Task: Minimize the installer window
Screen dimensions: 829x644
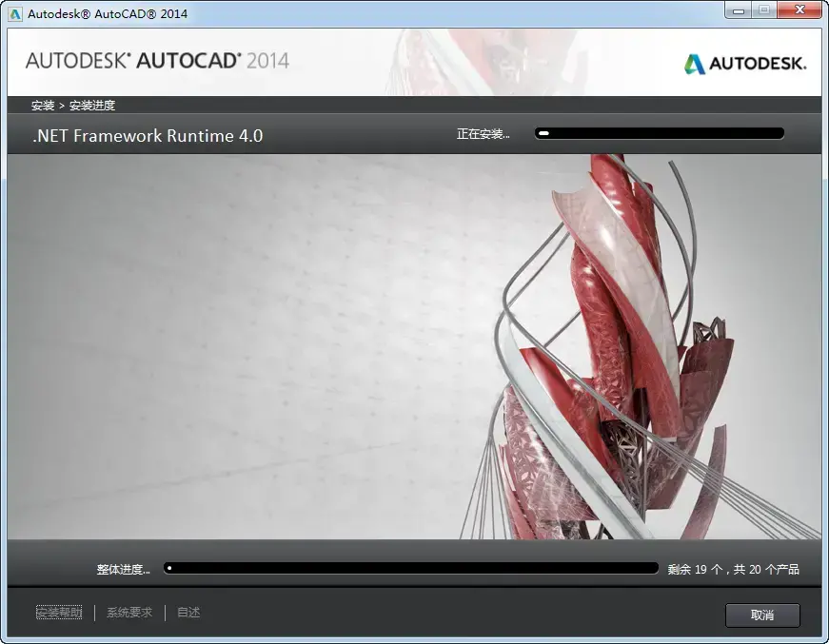Action: [739, 10]
